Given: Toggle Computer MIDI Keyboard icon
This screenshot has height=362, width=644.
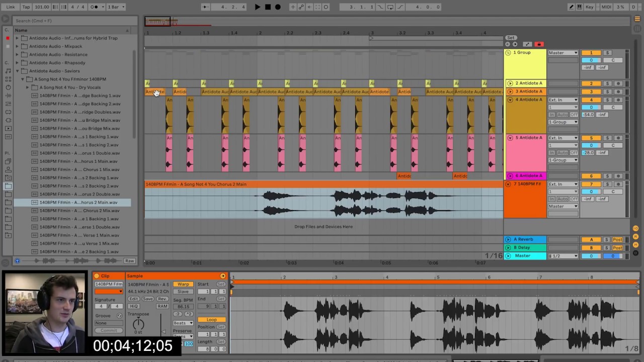Looking at the screenshot, I should (579, 7).
